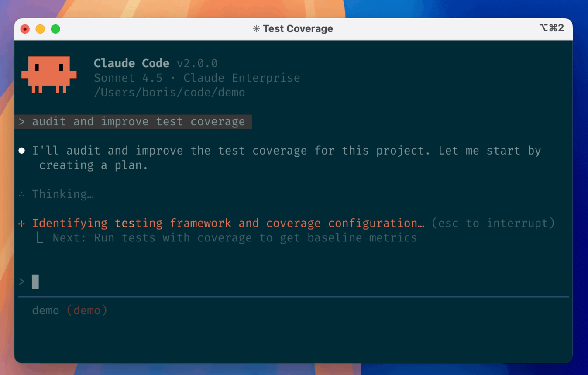Image resolution: width=588 pixels, height=375 pixels.
Task: Click the ✳ sparkle icon in the title bar
Action: click(x=255, y=28)
